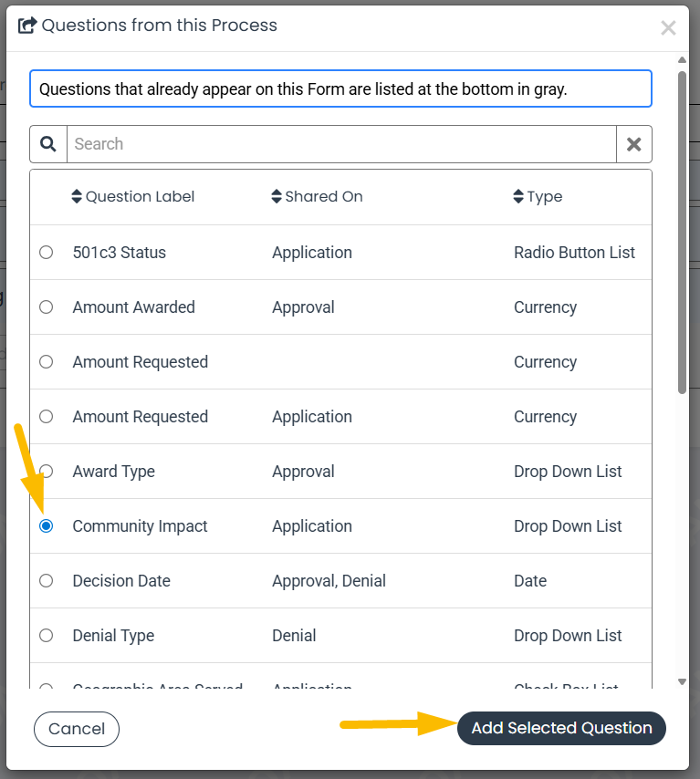Pick the Award Type radio button
Viewport: 700px width, 779px height.
47,471
